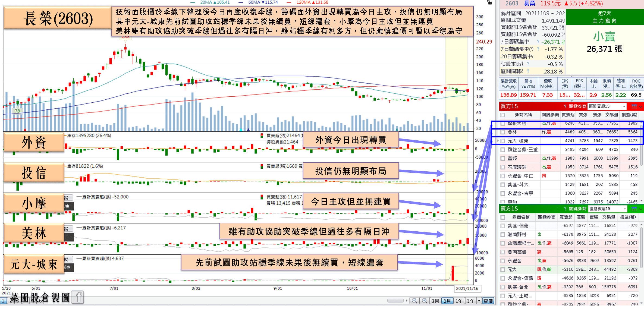Click broker name 凱基-斗六

[x=518, y=185]
